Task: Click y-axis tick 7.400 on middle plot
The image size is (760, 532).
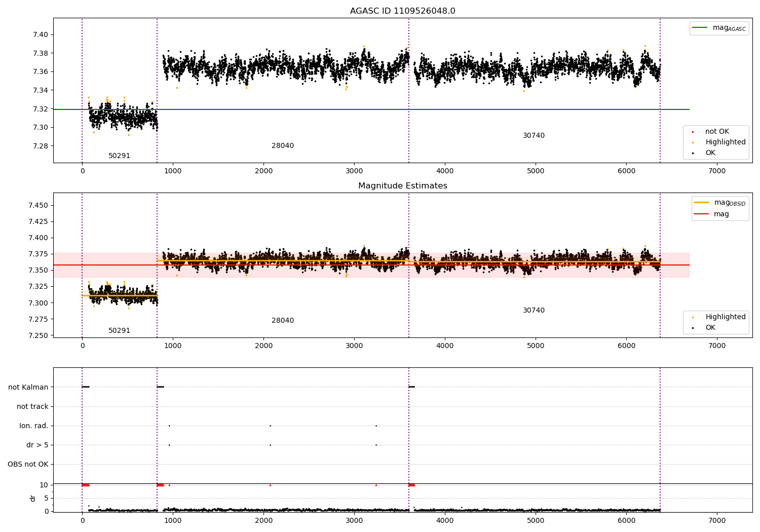Action: tap(39, 238)
